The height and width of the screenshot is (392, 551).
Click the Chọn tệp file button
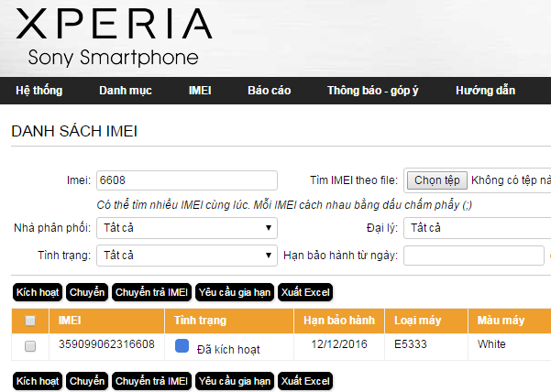pos(437,180)
